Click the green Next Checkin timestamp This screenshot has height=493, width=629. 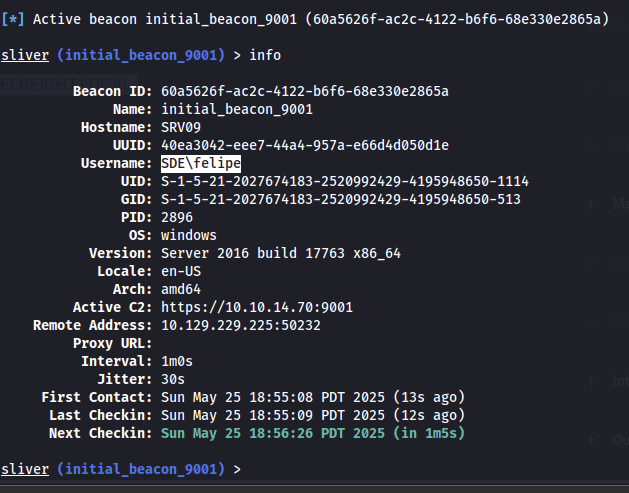313,433
